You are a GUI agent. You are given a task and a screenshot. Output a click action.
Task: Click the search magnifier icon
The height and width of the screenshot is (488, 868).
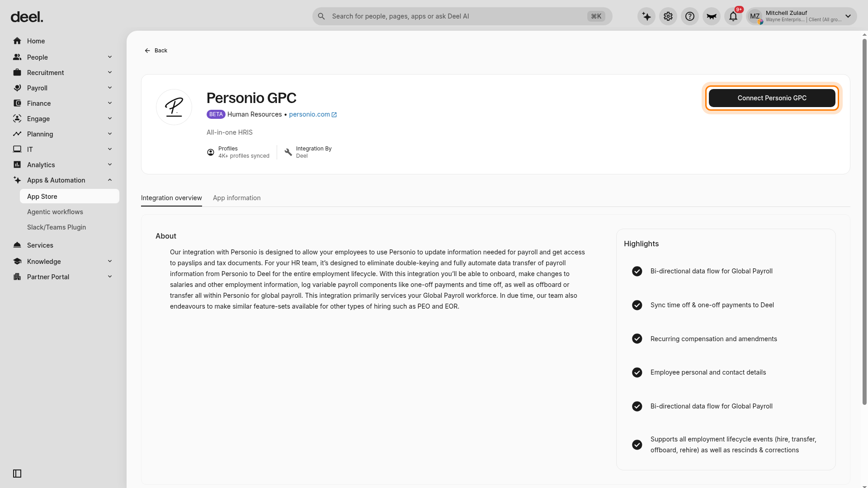click(321, 16)
